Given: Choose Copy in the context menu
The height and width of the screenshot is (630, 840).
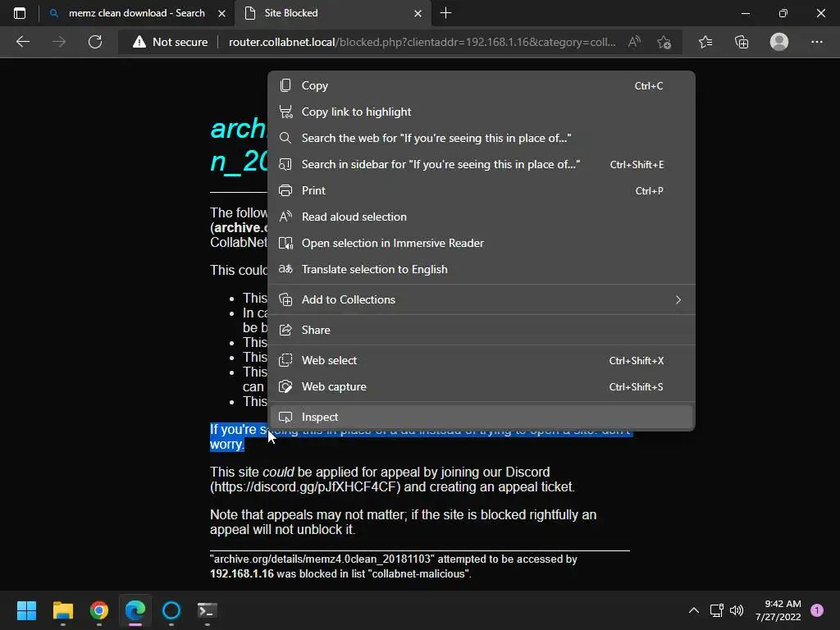Looking at the screenshot, I should point(481,85).
